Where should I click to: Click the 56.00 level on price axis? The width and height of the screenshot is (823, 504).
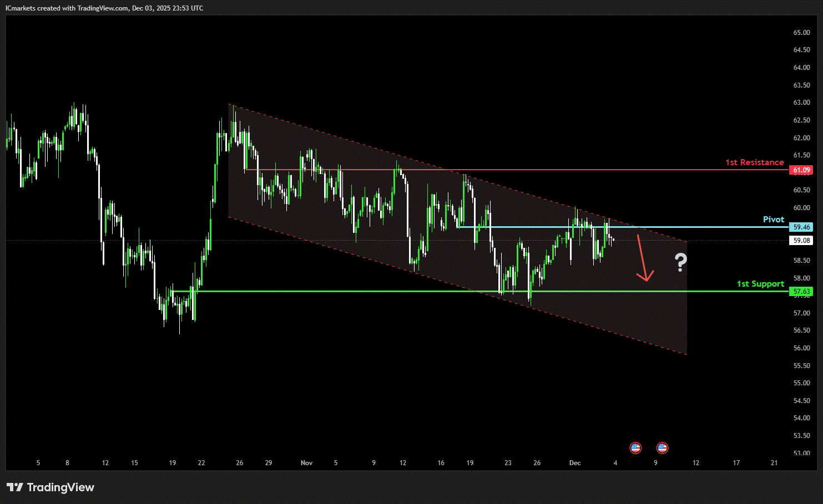click(x=801, y=348)
